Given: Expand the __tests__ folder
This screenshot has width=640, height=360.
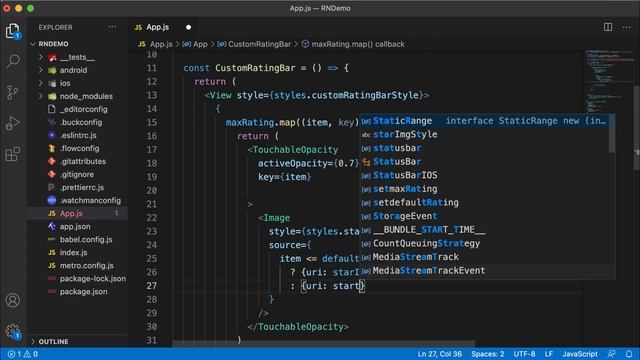Looking at the screenshot, I should point(78,57).
